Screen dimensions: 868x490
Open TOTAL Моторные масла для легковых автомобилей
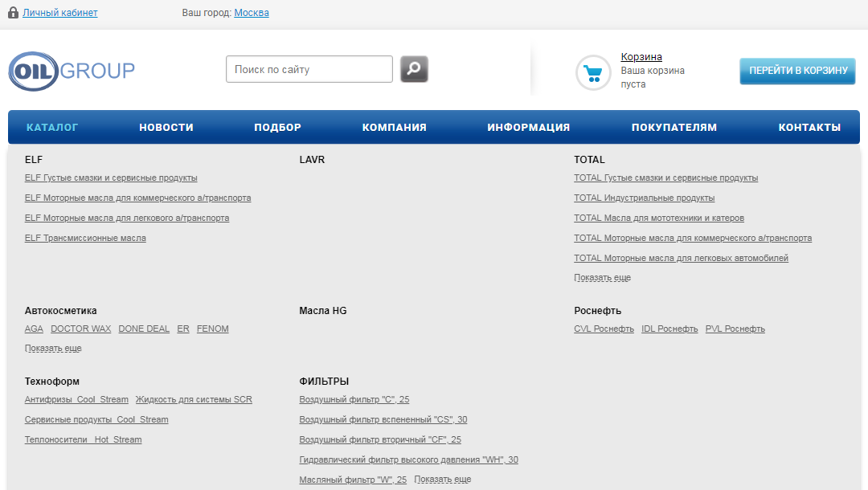[x=681, y=258]
